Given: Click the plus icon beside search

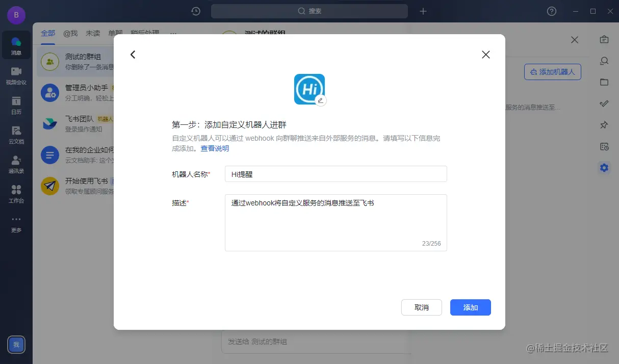Looking at the screenshot, I should tap(423, 11).
